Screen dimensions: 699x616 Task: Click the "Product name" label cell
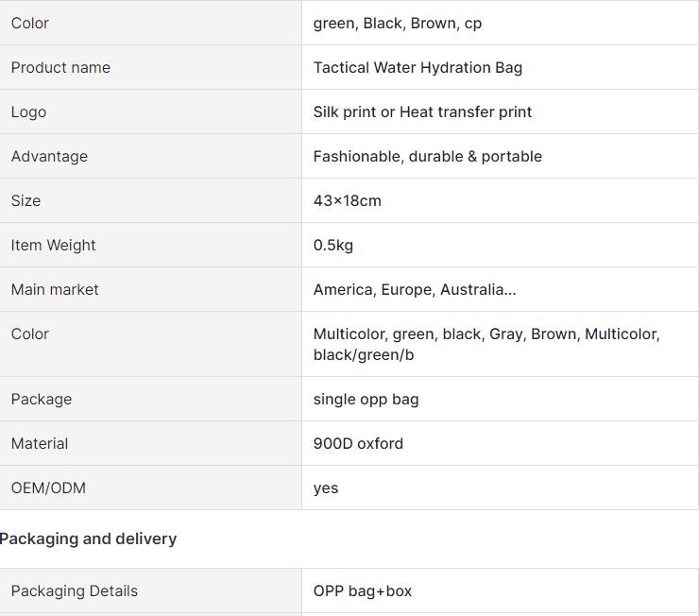pos(60,67)
